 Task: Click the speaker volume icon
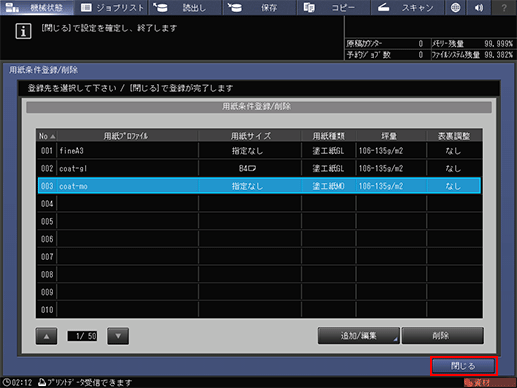tap(479, 7)
